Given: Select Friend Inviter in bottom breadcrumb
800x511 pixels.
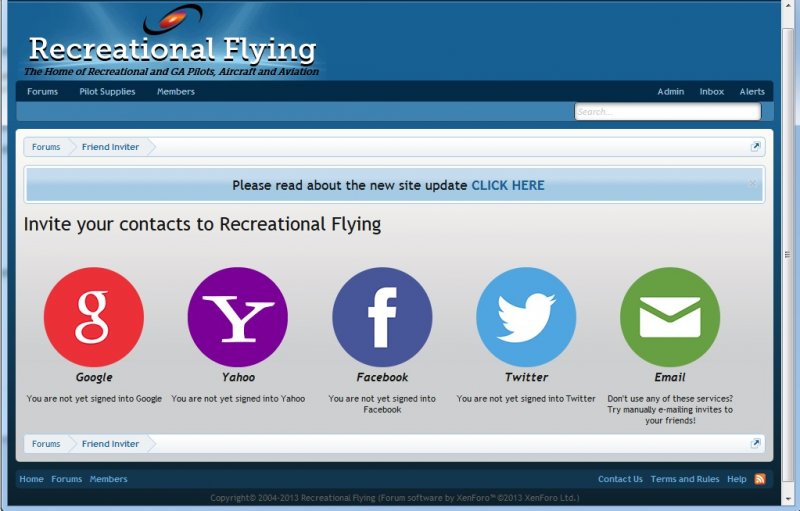Looking at the screenshot, I should (110, 444).
